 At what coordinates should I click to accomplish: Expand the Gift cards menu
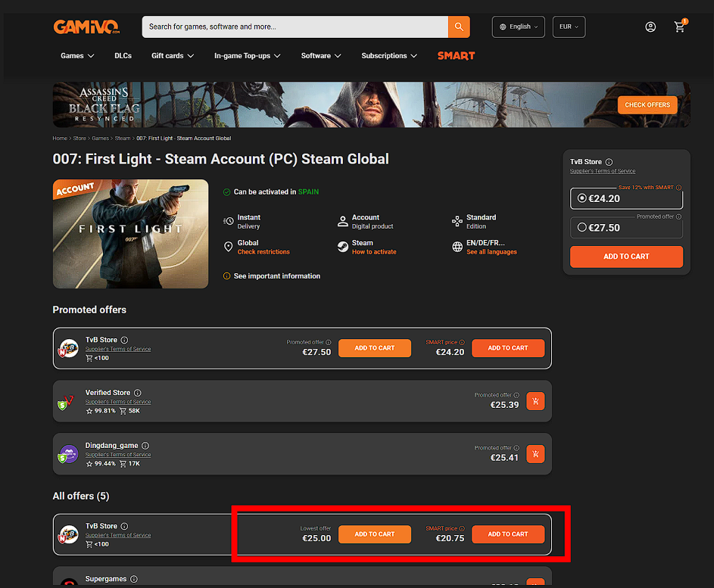coord(173,55)
